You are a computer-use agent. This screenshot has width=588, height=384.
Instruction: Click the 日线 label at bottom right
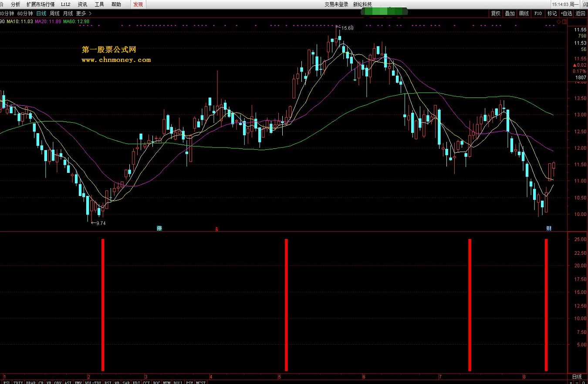pyautogui.click(x=577, y=376)
